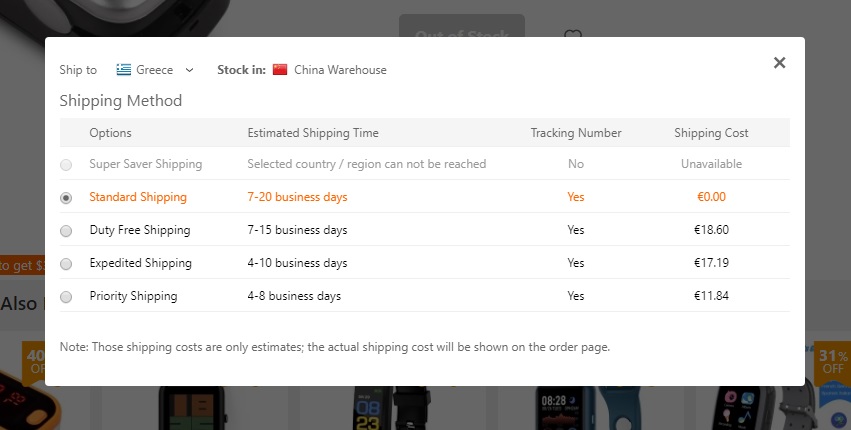Image resolution: width=851 pixels, height=430 pixels.
Task: Click the 31% OFF discount badge
Action: click(832, 360)
